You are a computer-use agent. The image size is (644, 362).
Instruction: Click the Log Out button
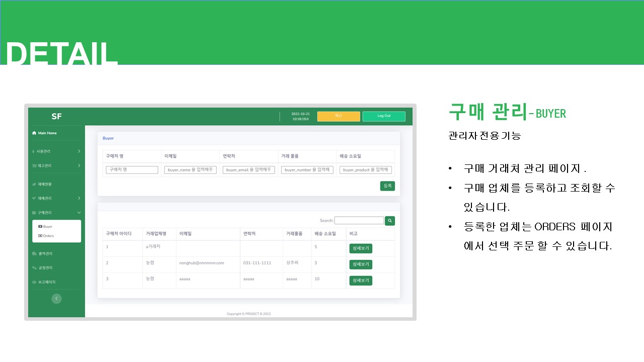pyautogui.click(x=384, y=116)
